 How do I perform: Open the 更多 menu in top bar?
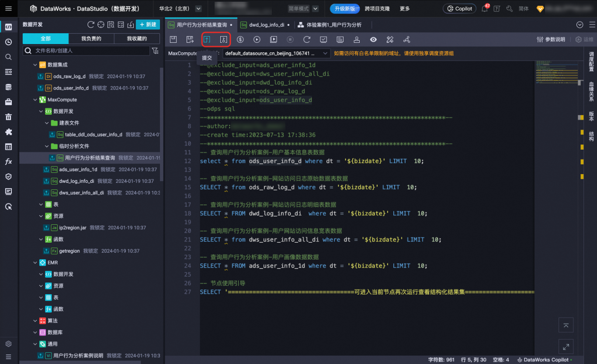[x=405, y=8]
